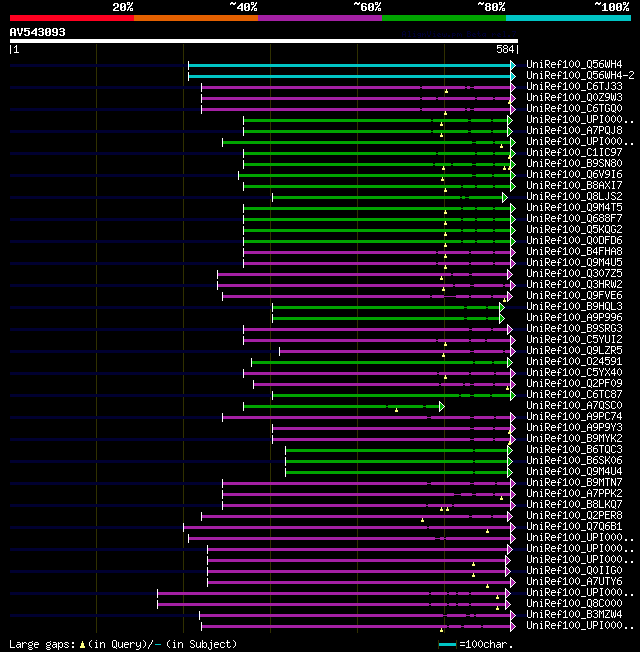Open hit UniRef100_Q2PER8
640x652 pixels.
[x=574, y=516]
